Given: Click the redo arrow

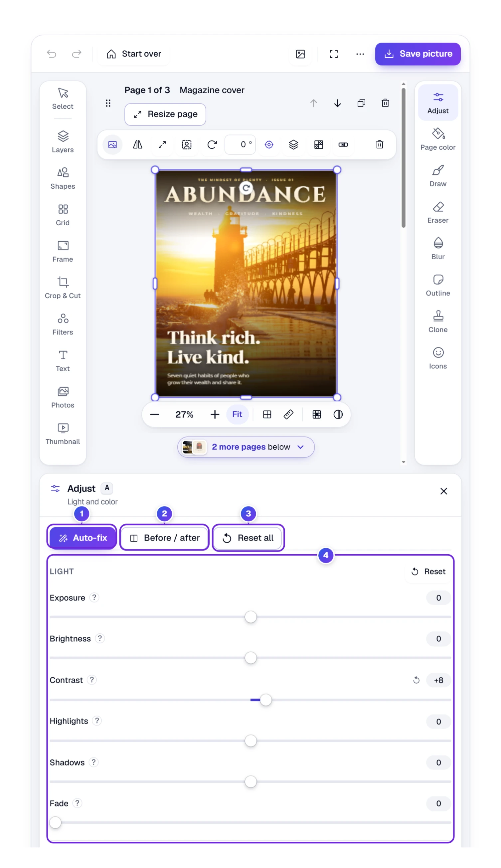Looking at the screenshot, I should [x=77, y=54].
